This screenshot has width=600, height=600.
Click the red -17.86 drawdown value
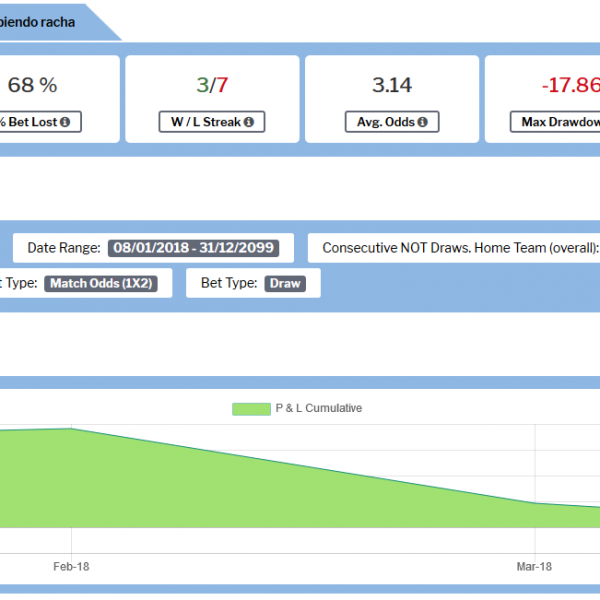pyautogui.click(x=570, y=85)
